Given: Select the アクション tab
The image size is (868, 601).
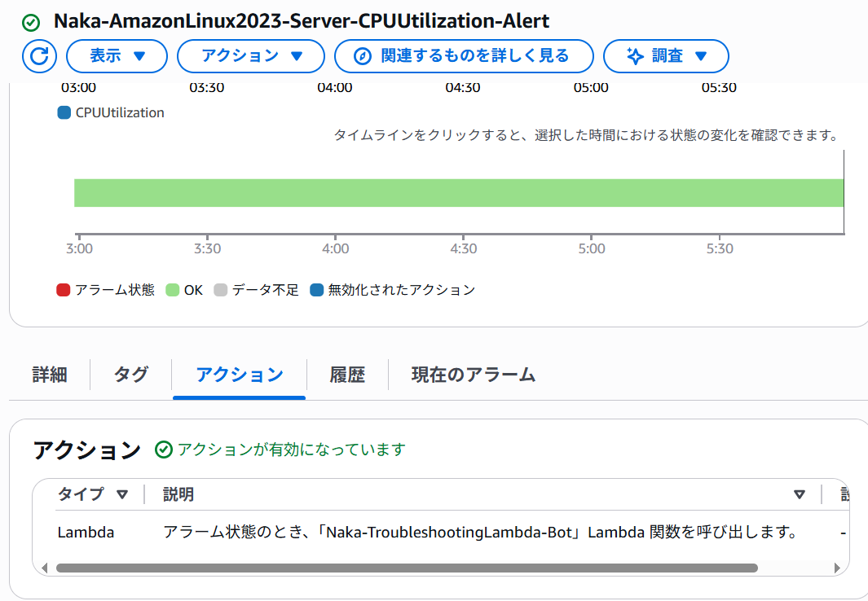Looking at the screenshot, I should click(x=239, y=375).
